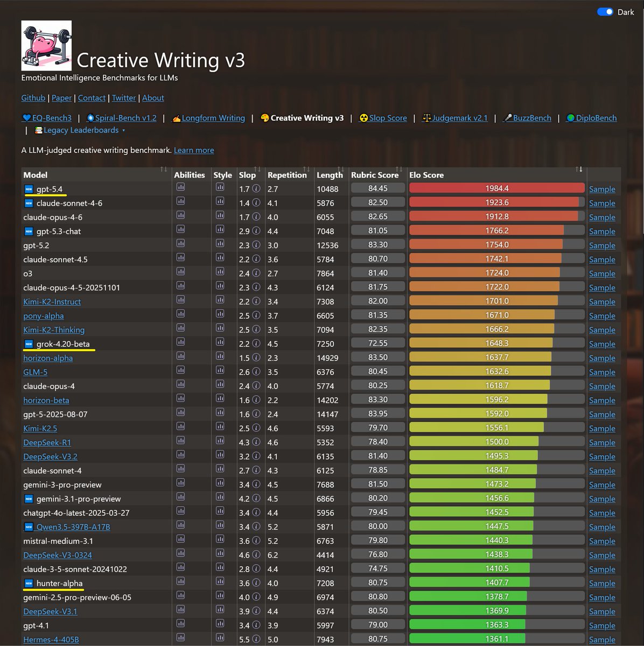
Task: Open Style chart icon for claude-opus-4-6
Action: point(220,215)
